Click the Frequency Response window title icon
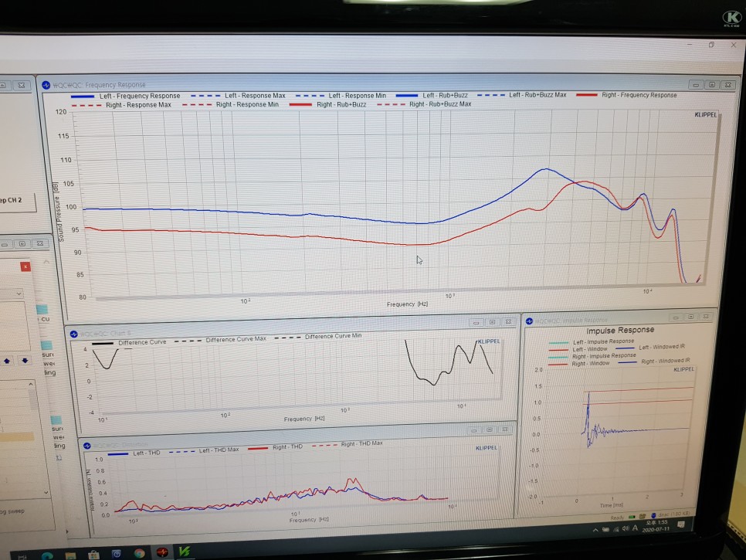The height and width of the screenshot is (560, 746). [46, 85]
